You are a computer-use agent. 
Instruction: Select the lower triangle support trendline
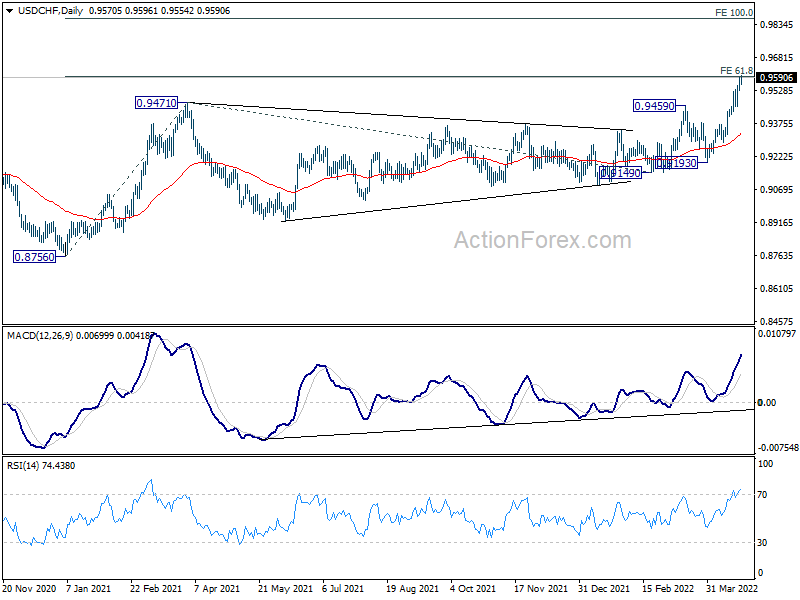coord(457,201)
